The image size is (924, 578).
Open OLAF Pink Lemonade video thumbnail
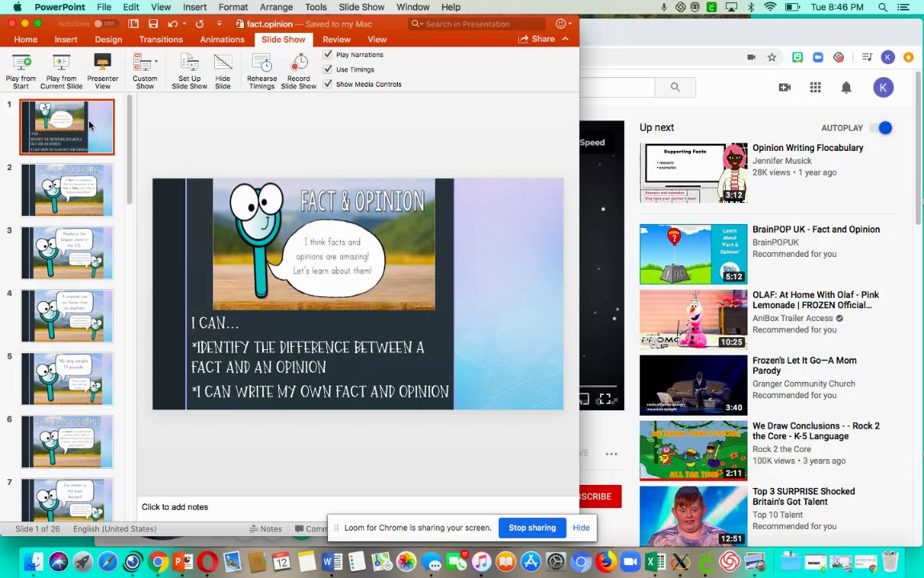[693, 319]
